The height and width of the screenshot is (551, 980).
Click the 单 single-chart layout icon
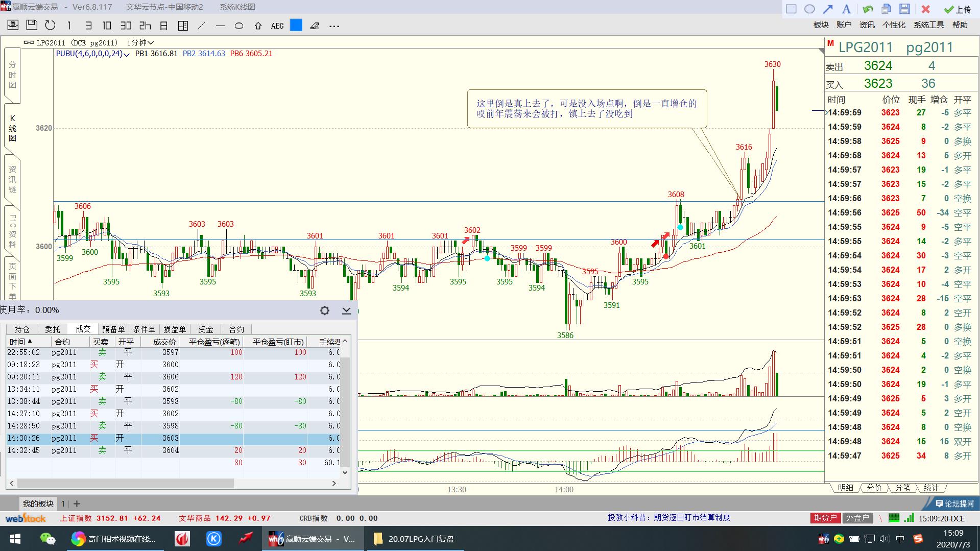click(x=13, y=26)
